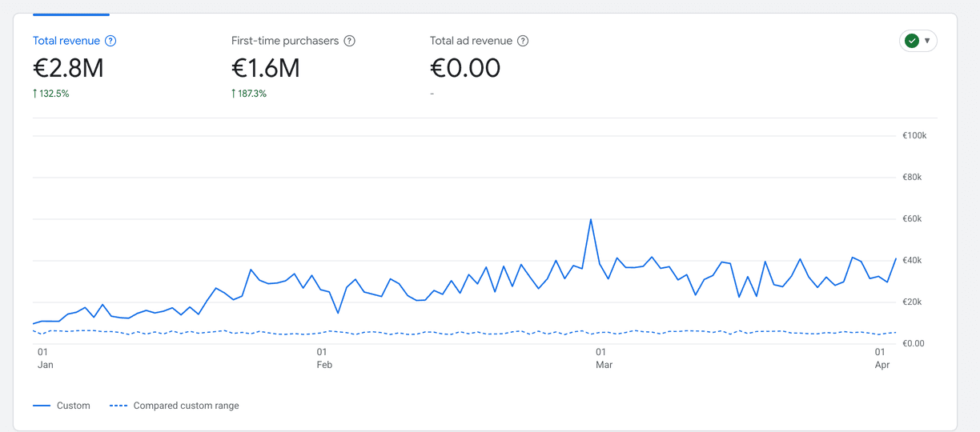Switch to First-time purchasers metric tab
Viewport: 980px width, 432px height.
pyautogui.click(x=285, y=41)
